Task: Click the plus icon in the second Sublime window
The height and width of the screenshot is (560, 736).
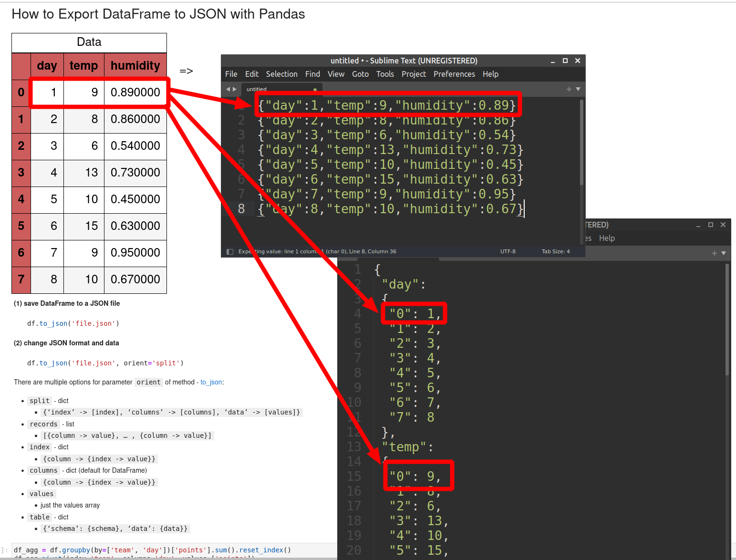Action: [x=714, y=253]
